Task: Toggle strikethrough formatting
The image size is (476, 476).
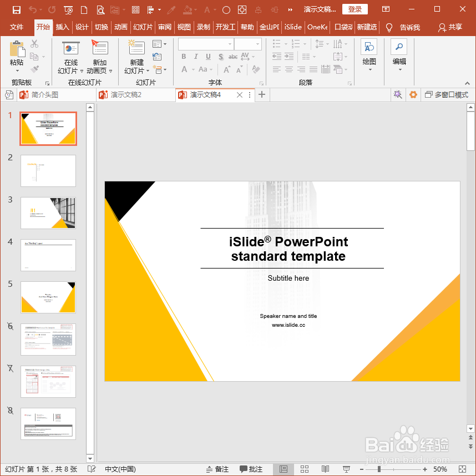Action: pos(233,57)
